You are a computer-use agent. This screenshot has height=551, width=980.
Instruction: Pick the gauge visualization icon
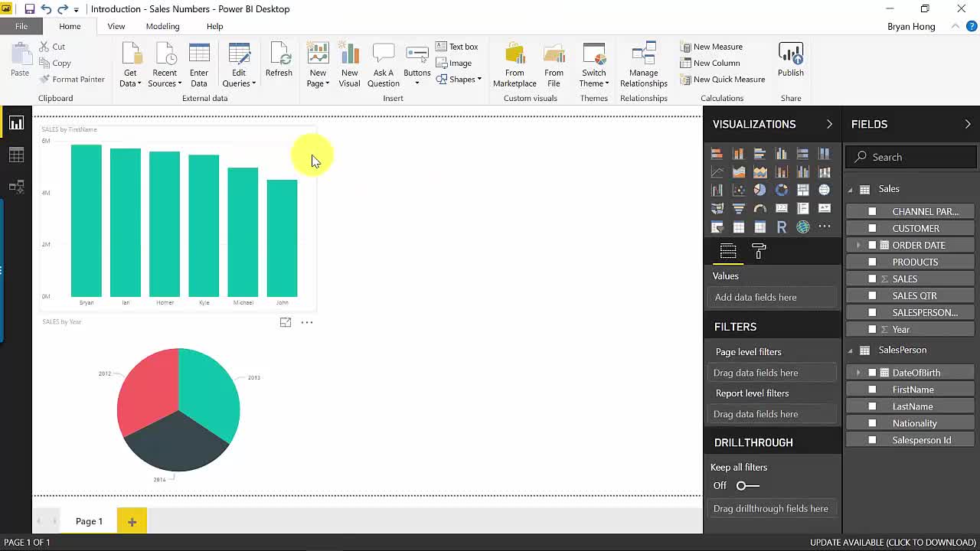tap(759, 208)
